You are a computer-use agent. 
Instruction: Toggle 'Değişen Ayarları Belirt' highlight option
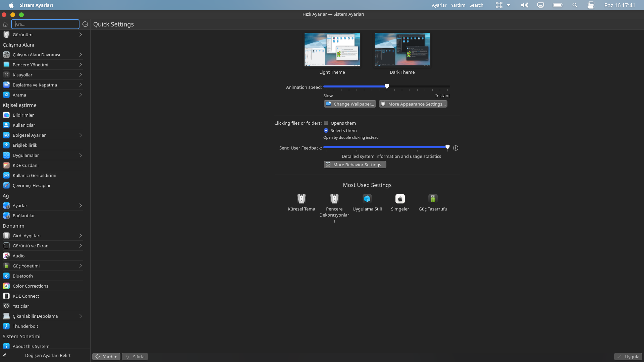point(48,355)
